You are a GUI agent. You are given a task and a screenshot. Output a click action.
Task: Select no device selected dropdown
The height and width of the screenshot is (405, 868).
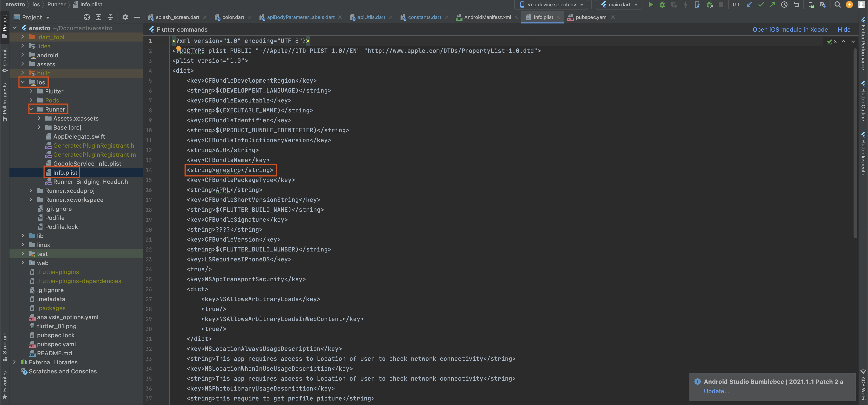[x=552, y=5]
